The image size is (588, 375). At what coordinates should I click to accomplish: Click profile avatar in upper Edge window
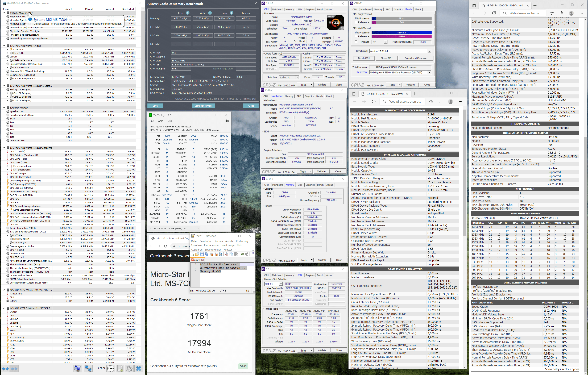point(571,13)
